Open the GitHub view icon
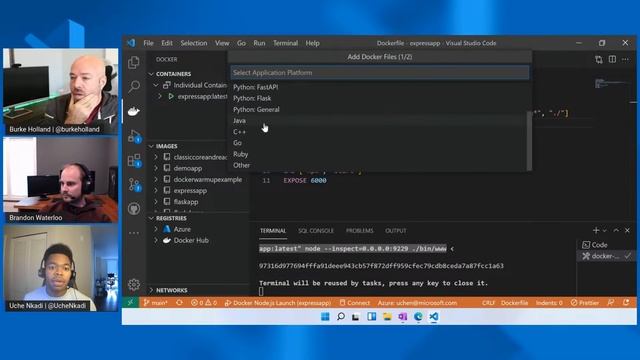This screenshot has width=640, height=360. click(x=134, y=209)
